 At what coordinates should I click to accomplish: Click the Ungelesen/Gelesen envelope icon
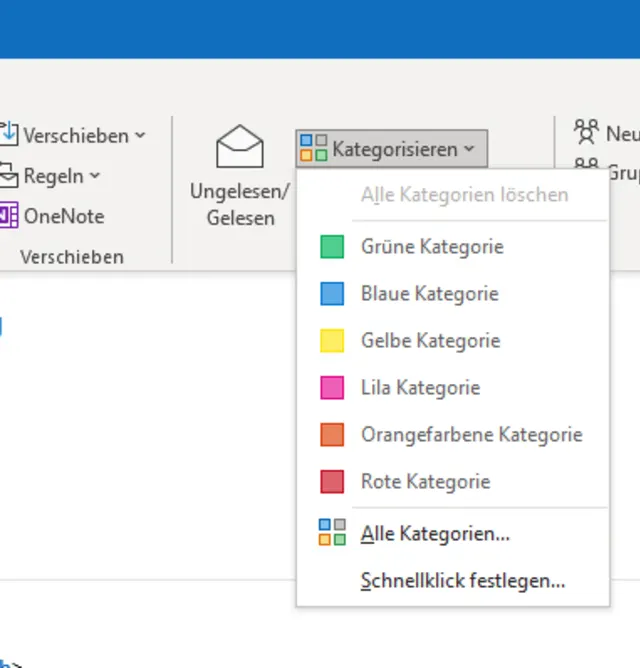tap(240, 148)
